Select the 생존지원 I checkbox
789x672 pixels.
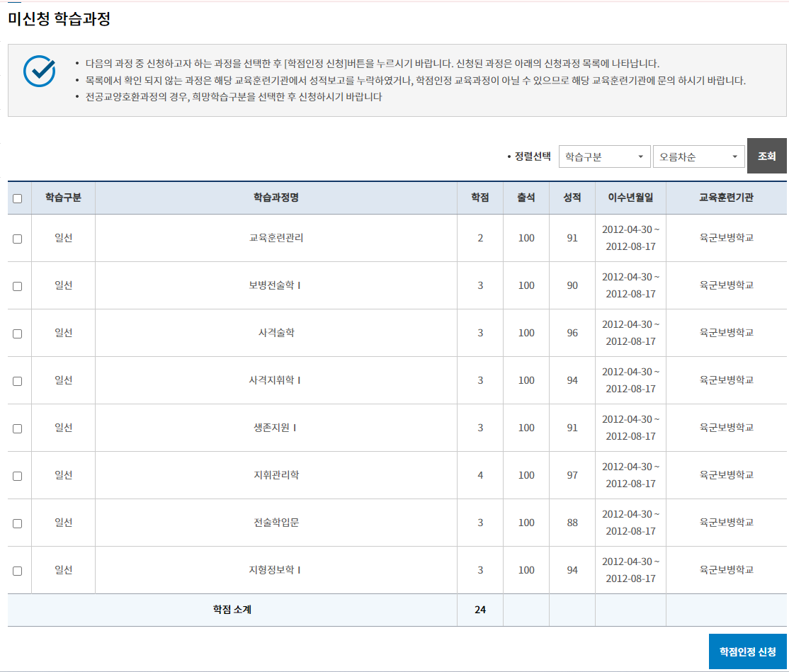pyautogui.click(x=18, y=428)
